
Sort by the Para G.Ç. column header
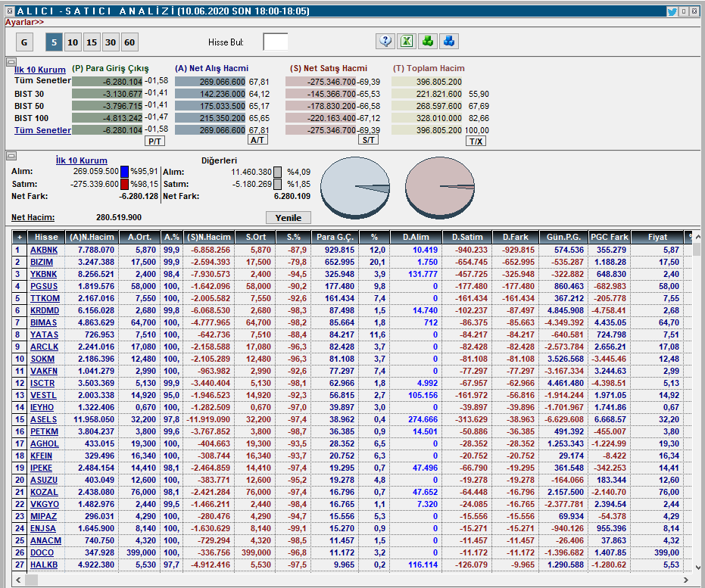tap(335, 237)
